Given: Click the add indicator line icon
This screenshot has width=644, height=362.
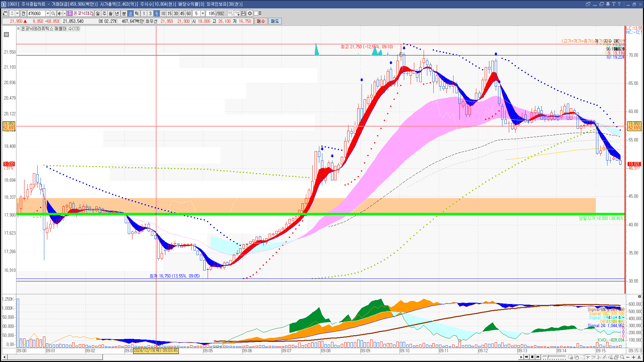Looking at the screenshot, I should (x=237, y=13).
